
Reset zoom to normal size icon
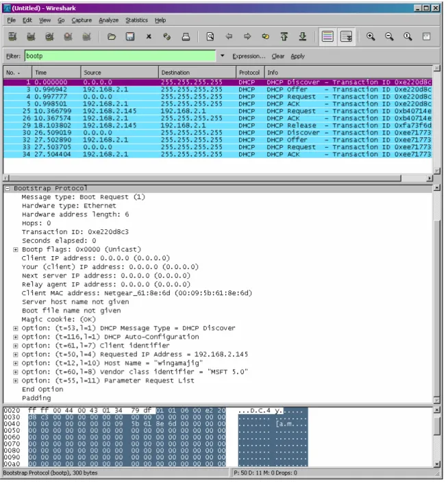pos(408,36)
